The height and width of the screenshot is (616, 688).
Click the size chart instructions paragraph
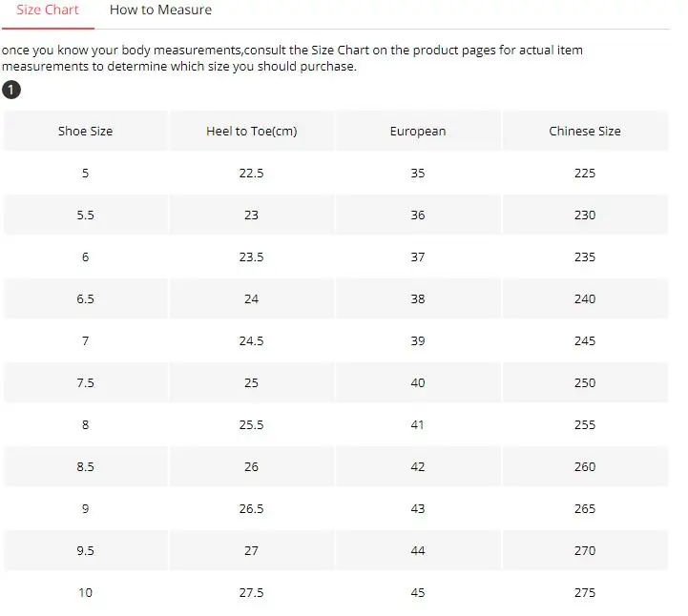click(x=292, y=58)
